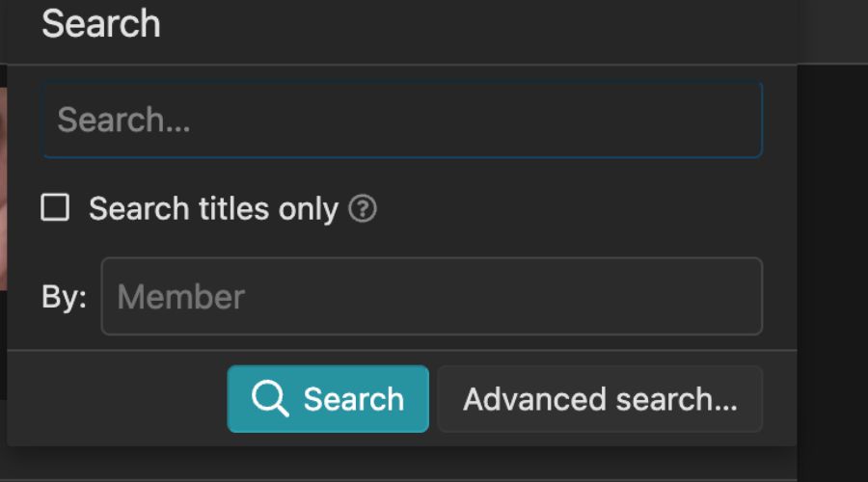Click the question mark help icon

363,208
